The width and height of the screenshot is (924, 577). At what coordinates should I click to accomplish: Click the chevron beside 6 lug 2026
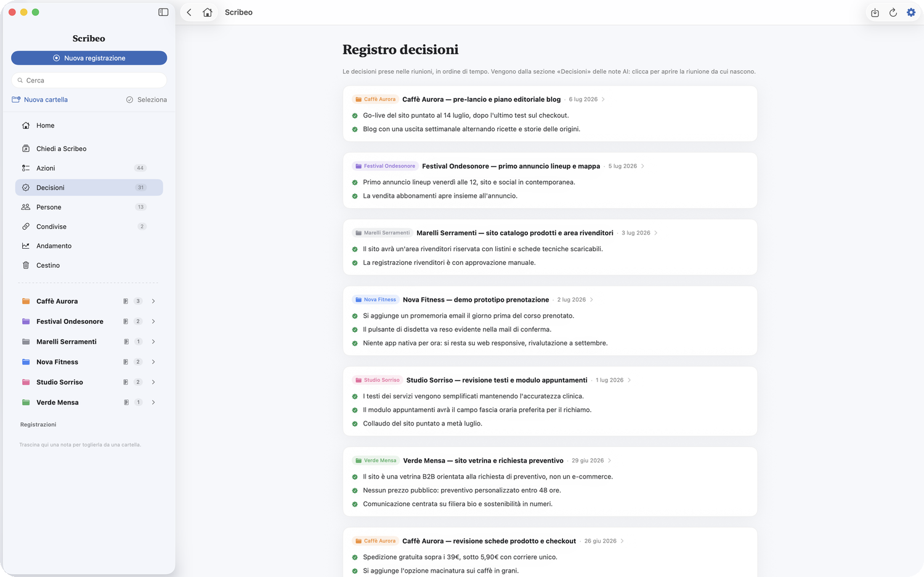click(603, 99)
